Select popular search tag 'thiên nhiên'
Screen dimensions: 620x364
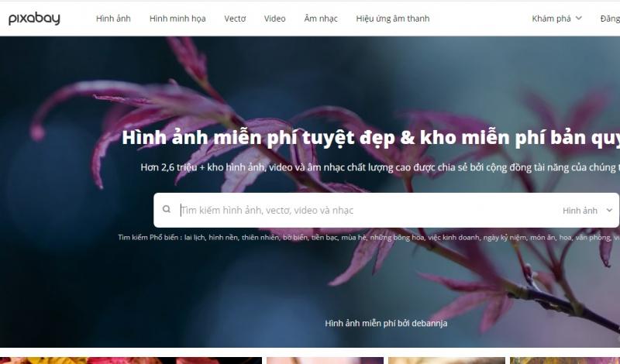[x=260, y=238]
